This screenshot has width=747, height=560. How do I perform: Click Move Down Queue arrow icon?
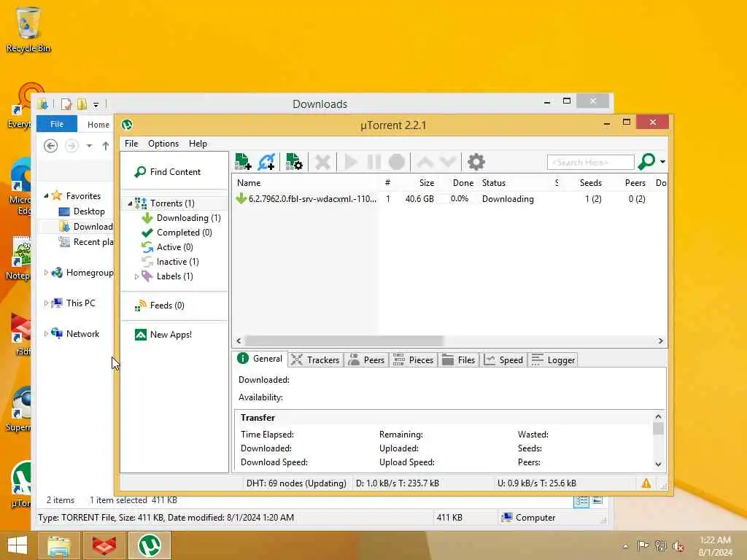448,162
